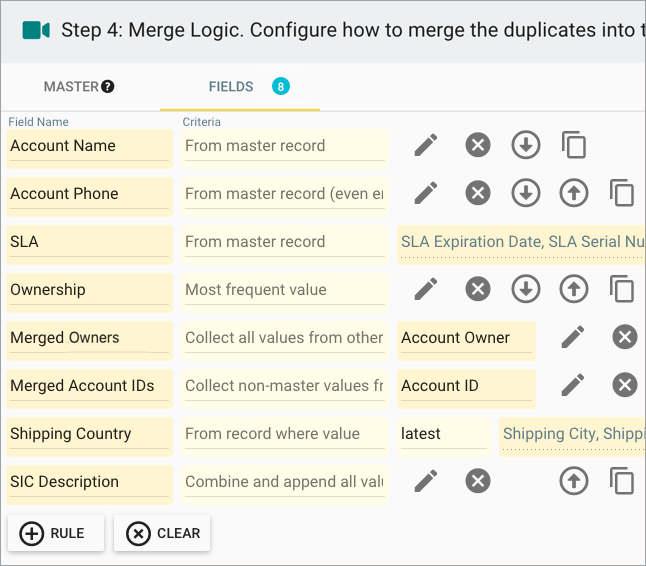Open criteria dropdown for Account Phone

pyautogui.click(x=285, y=197)
